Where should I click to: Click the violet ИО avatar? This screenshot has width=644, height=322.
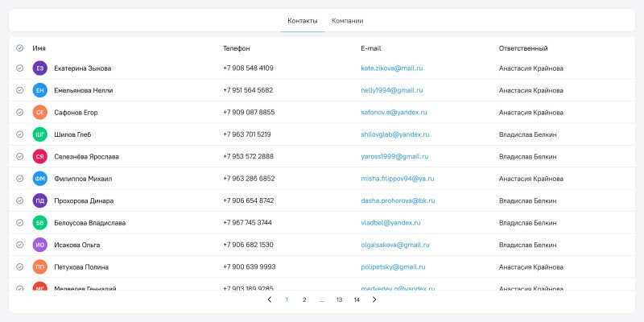click(x=39, y=245)
